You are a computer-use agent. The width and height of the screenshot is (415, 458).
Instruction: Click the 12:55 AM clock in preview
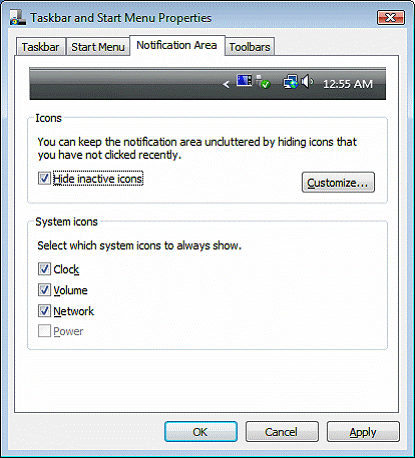[x=348, y=84]
